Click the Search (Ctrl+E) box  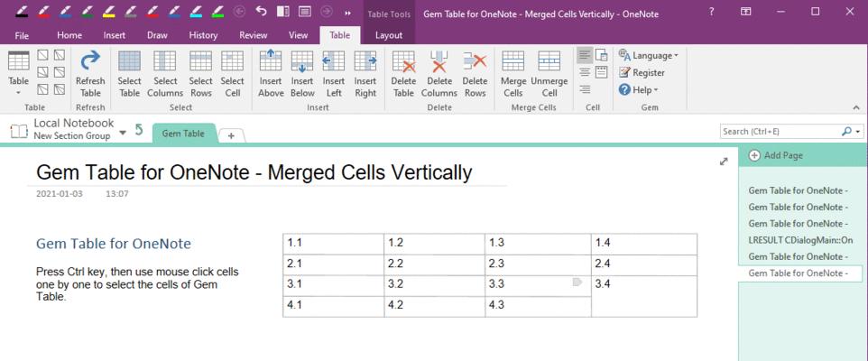780,132
